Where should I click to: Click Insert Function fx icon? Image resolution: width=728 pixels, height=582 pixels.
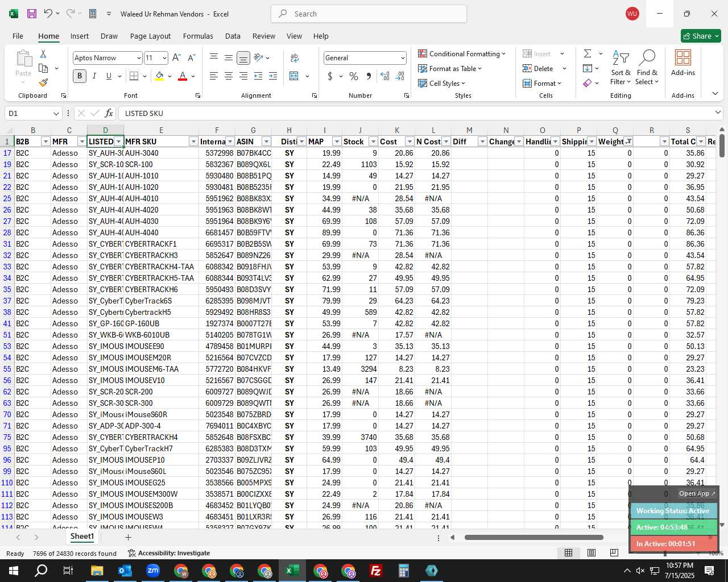tap(109, 113)
